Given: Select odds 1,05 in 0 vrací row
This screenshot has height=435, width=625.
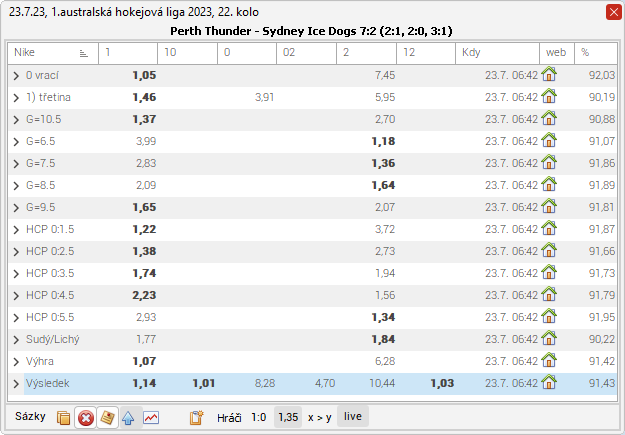Looking at the screenshot, I should click(x=144, y=75).
